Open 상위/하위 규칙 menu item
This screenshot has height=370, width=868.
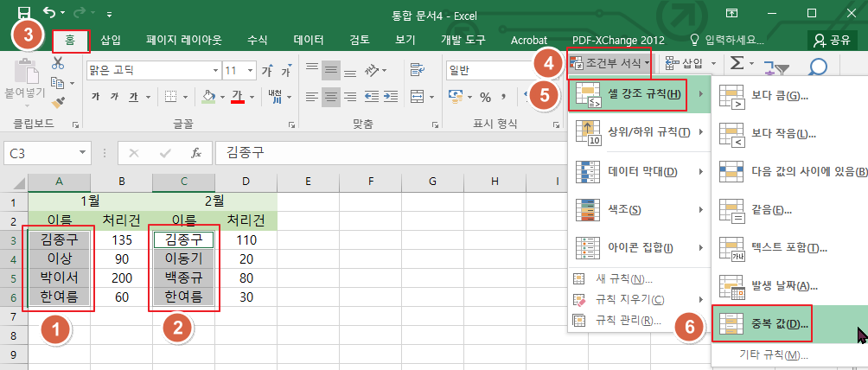pos(640,131)
